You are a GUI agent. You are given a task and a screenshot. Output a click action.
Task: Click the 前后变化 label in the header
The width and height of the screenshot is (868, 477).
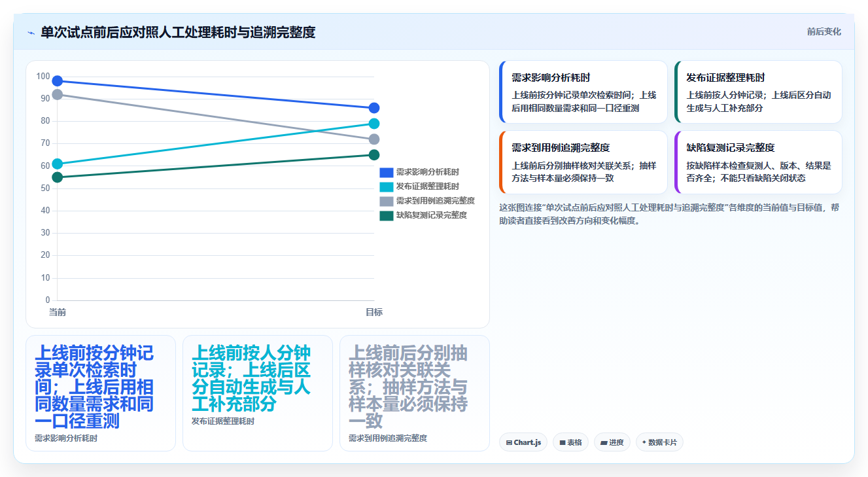point(824,31)
